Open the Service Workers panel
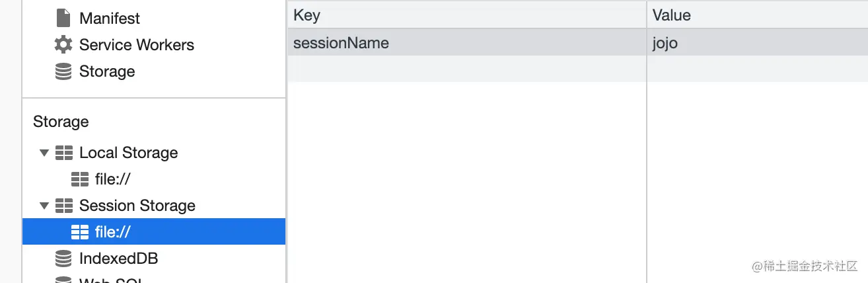Image resolution: width=868 pixels, height=283 pixels. click(136, 45)
